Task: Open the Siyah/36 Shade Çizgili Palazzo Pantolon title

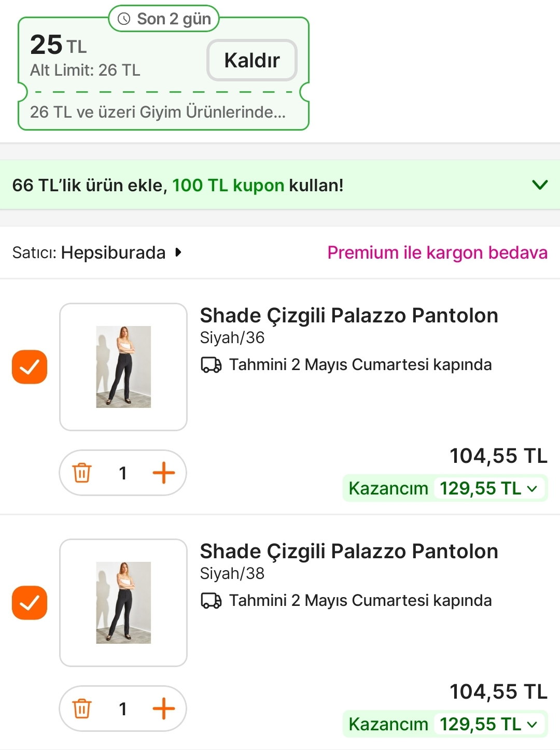Action: tap(349, 316)
